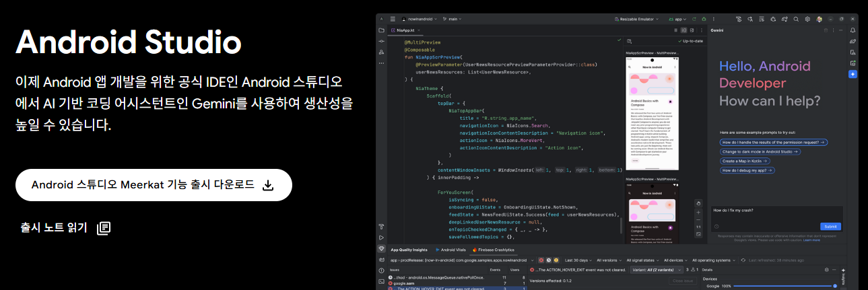868x290 pixels.
Task: Click the Android Studio Meerkat download button
Action: pos(154,185)
